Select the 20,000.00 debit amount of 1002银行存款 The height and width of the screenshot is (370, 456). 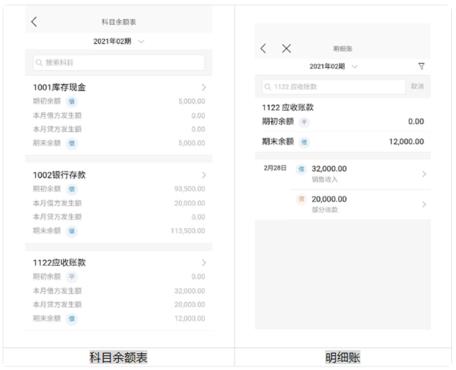point(190,203)
